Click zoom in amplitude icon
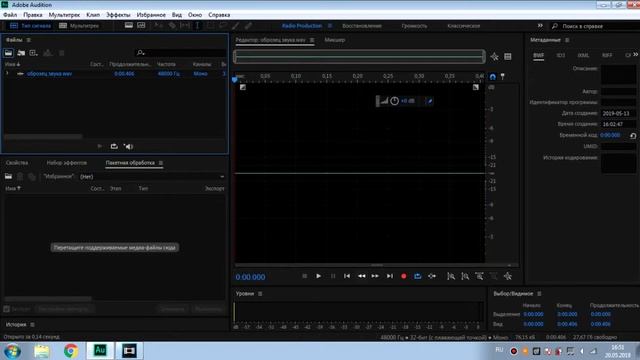This screenshot has height=360, width=640. pyautogui.click(x=451, y=276)
